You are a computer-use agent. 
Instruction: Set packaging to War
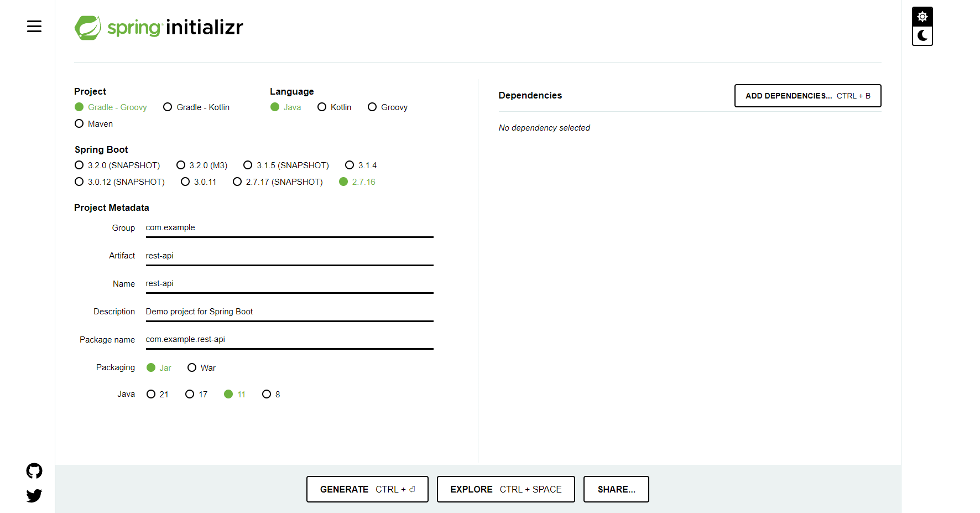[x=202, y=368]
